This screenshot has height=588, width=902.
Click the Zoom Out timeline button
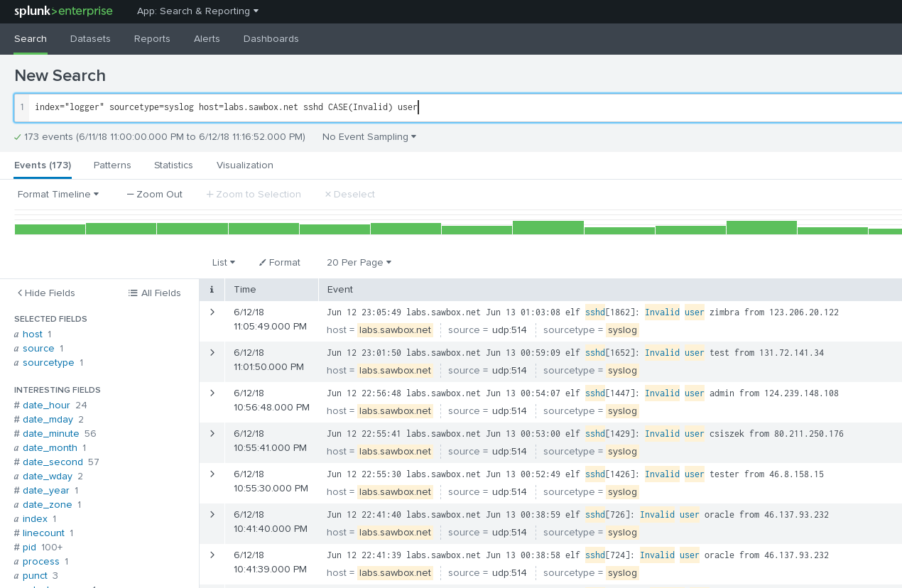coord(154,195)
